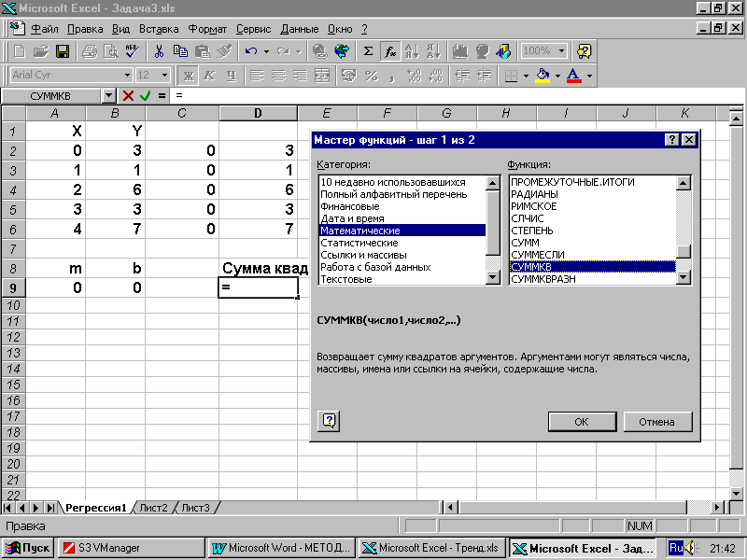Apply currency format icon
The image size is (747, 560).
(x=349, y=76)
